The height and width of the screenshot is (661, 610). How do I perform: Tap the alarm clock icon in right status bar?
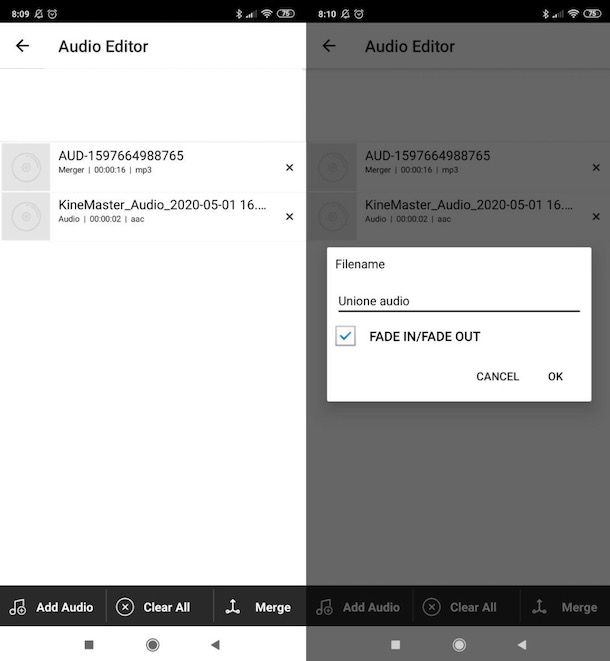(x=359, y=14)
